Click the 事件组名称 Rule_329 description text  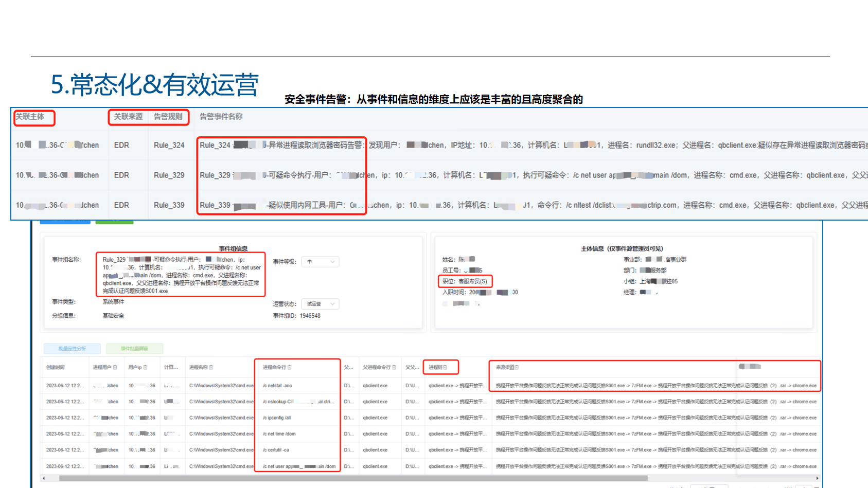point(181,275)
